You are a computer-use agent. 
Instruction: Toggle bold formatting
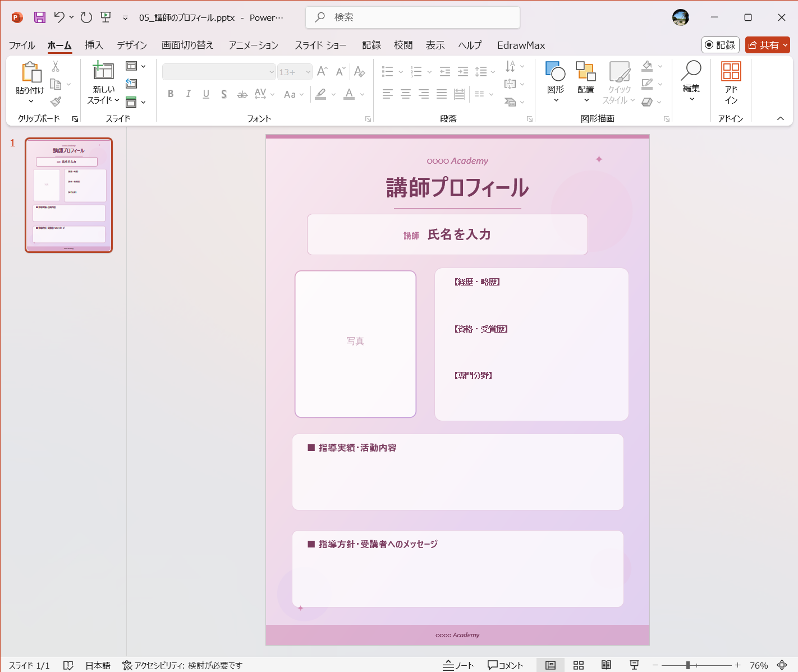tap(170, 94)
